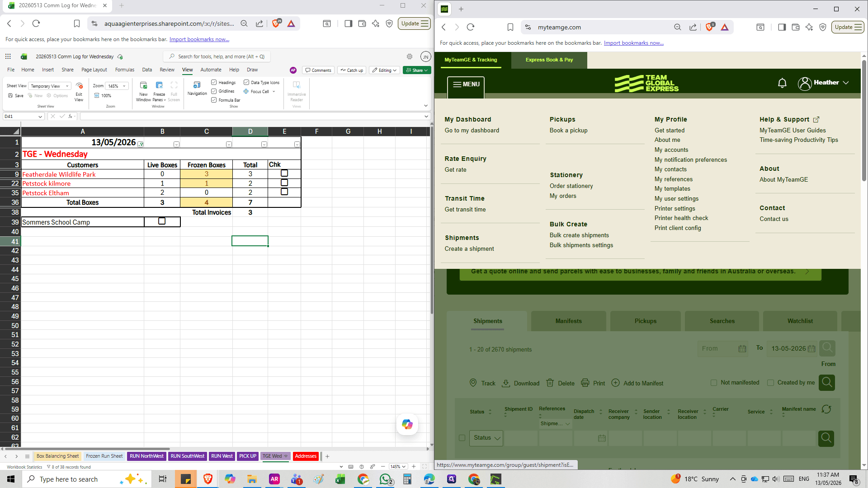Click the green Share button in Excel
Viewport: 868px width, 488px height.
click(x=417, y=70)
